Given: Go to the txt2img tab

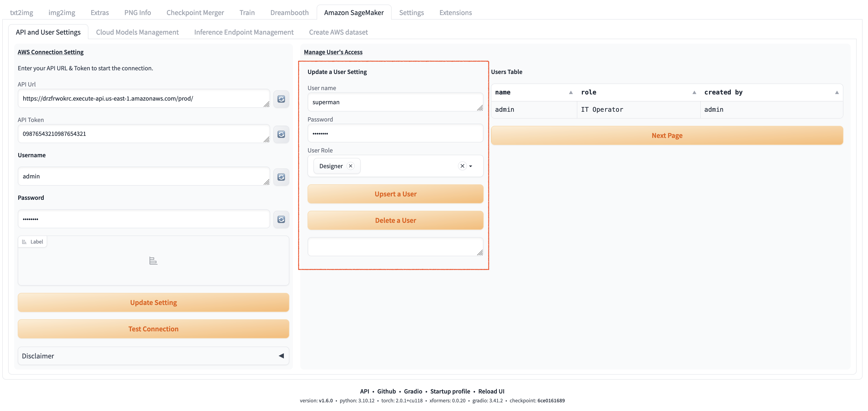Looking at the screenshot, I should (22, 13).
